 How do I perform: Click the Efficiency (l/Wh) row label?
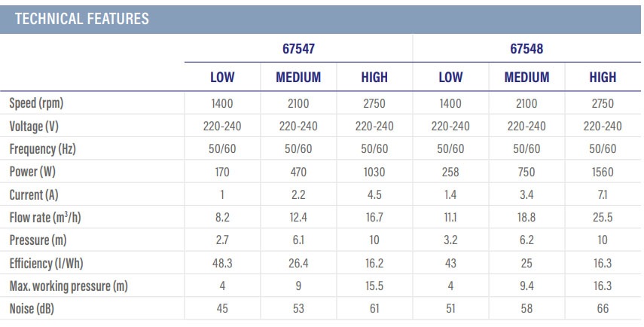point(47,263)
